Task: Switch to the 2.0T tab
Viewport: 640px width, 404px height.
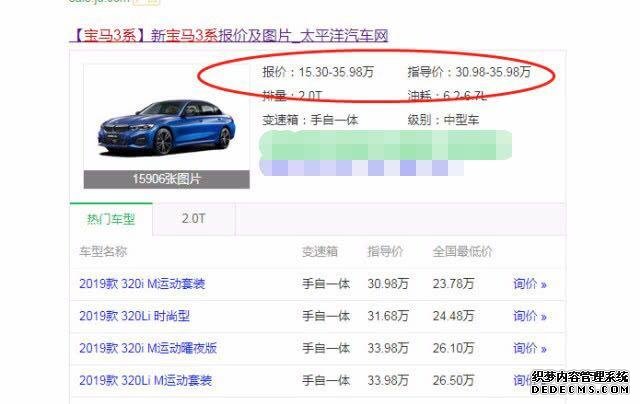Action: [193, 219]
